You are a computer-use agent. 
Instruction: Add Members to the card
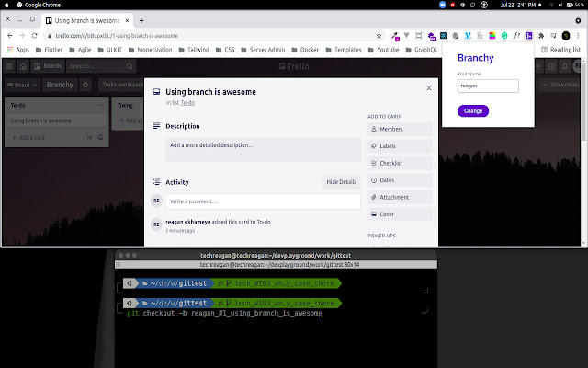(x=399, y=130)
